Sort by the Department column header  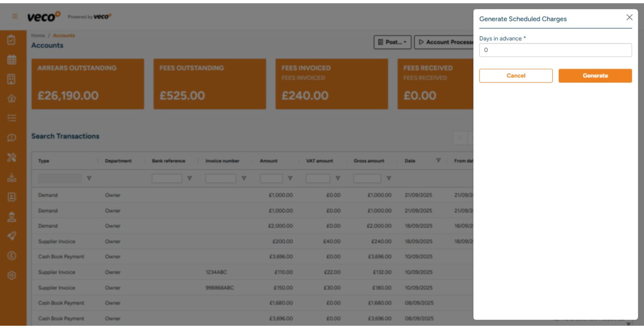point(118,161)
